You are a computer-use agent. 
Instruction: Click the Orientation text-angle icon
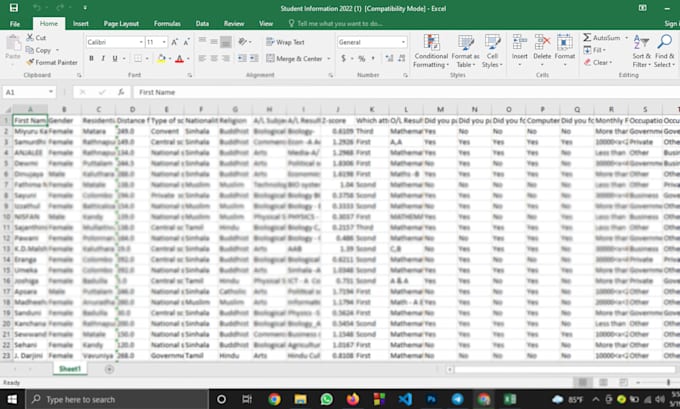click(243, 42)
